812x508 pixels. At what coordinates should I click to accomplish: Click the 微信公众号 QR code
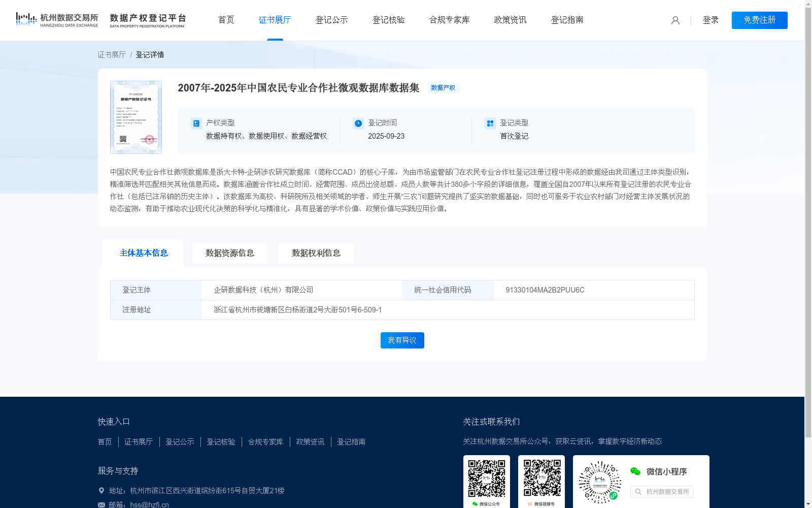(487, 479)
